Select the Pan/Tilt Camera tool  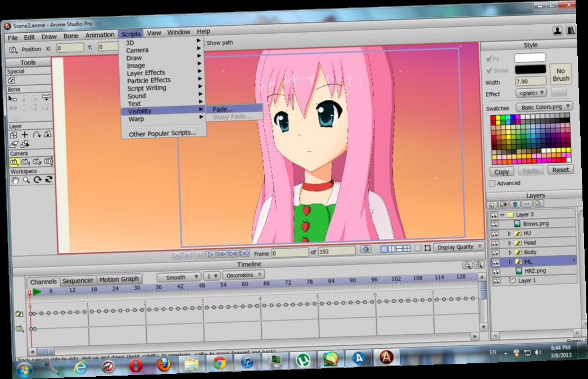coord(48,161)
